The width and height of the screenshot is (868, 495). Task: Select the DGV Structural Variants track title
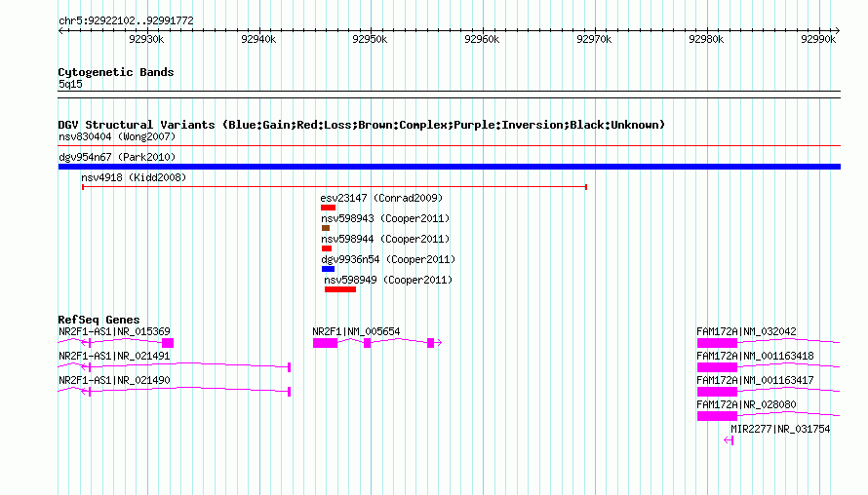(x=362, y=125)
